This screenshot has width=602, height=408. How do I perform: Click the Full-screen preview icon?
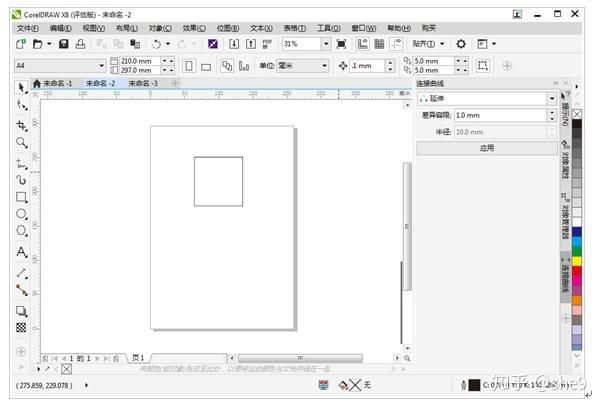coord(341,44)
